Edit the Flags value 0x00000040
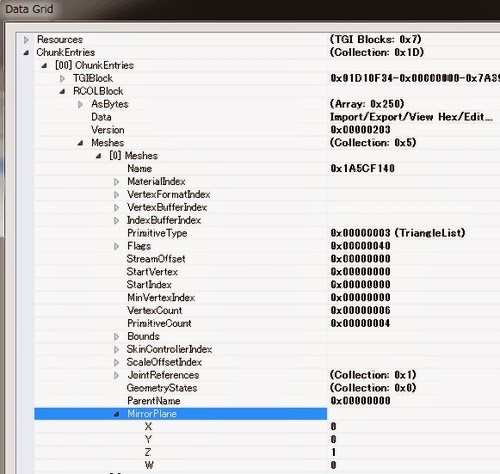Image resolution: width=500 pixels, height=474 pixels. coord(360,246)
